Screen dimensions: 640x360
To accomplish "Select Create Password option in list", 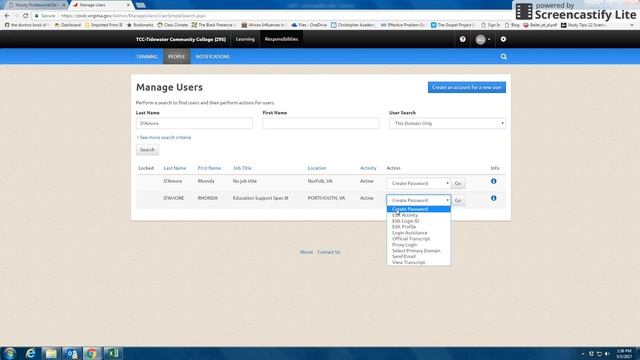I will [419, 209].
